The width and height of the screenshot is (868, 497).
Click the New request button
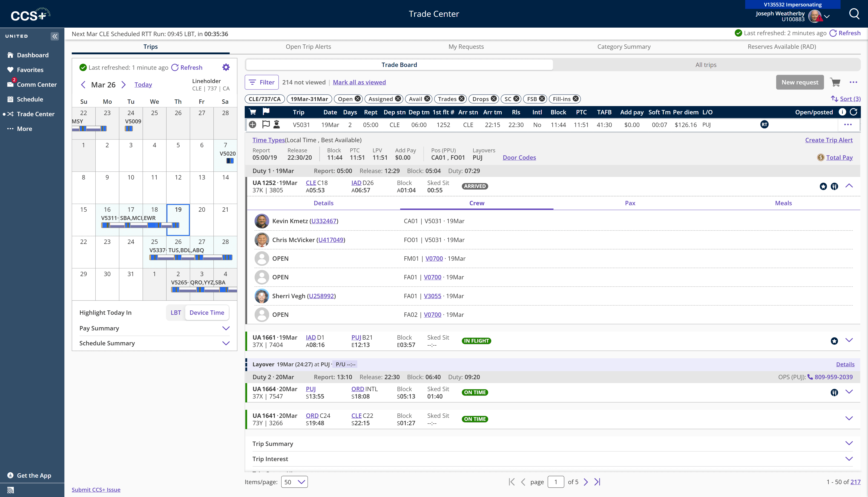[x=799, y=82]
